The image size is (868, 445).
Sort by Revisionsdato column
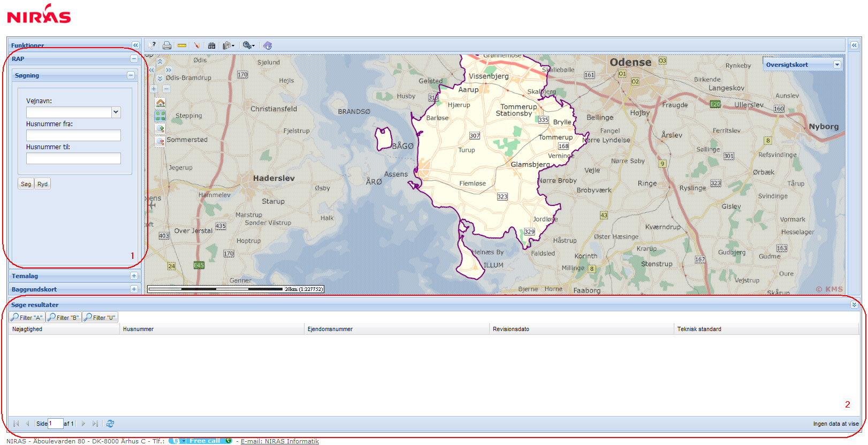pyautogui.click(x=582, y=329)
